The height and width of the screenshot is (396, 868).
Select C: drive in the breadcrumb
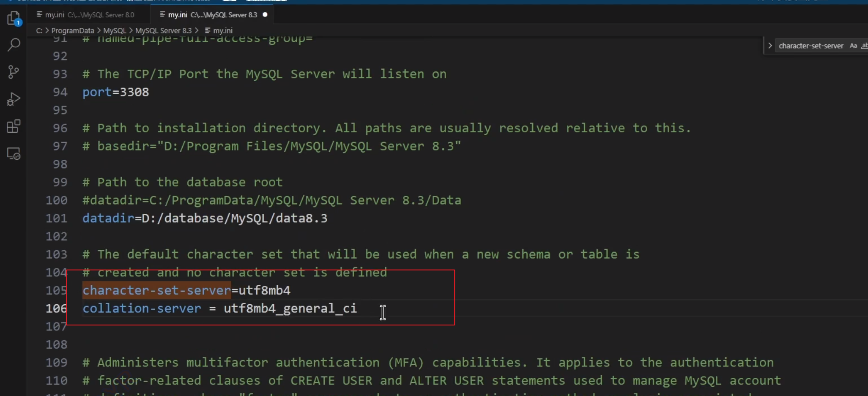[39, 30]
